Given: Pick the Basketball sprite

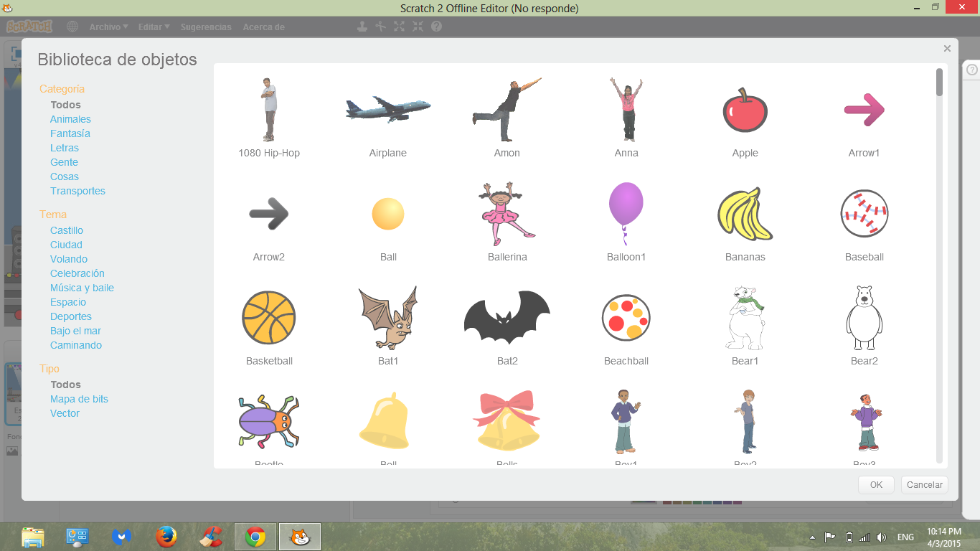Looking at the screenshot, I should tap(268, 318).
